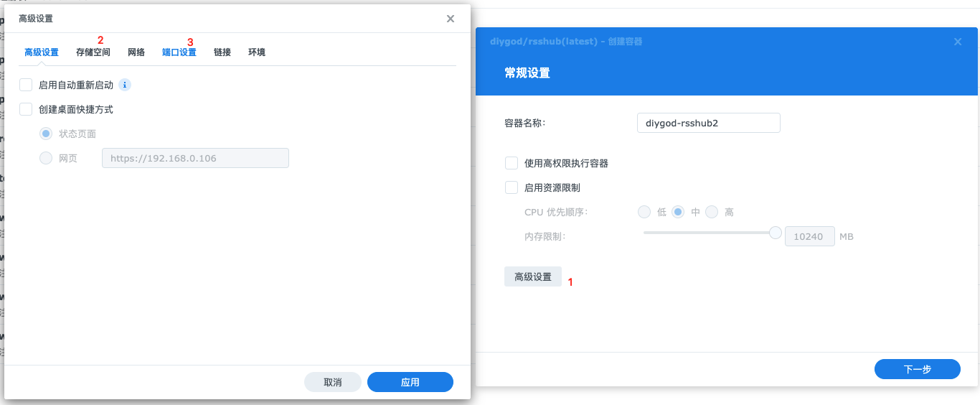Select the 状态页面 radio button
980x405 pixels.
tap(46, 134)
